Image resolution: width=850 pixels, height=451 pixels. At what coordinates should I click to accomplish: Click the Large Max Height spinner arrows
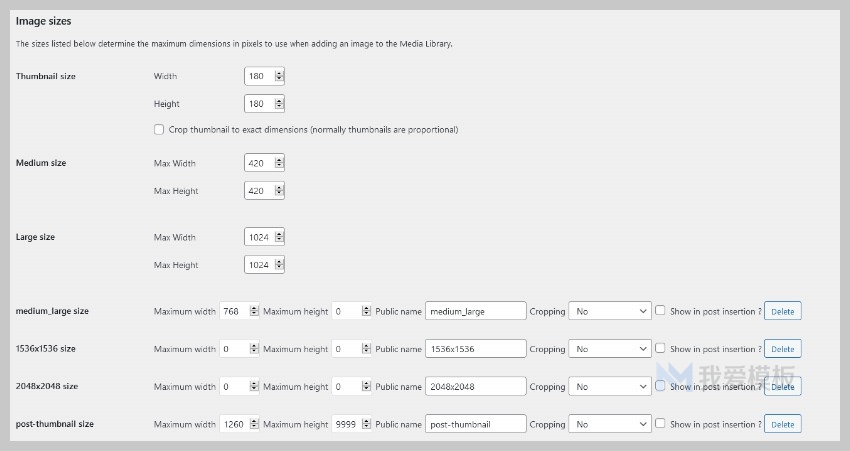(x=279, y=265)
